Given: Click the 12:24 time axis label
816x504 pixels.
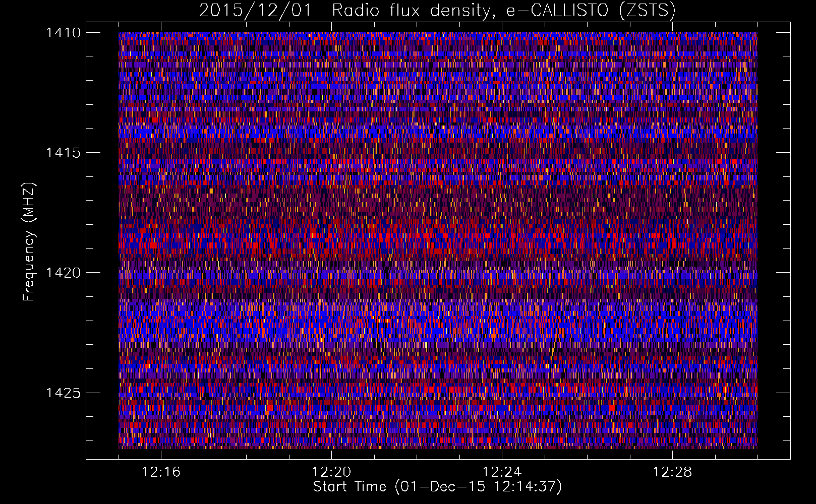Looking at the screenshot, I should pos(502,472).
